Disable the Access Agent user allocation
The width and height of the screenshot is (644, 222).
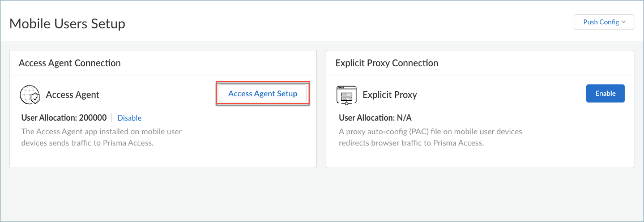point(129,118)
